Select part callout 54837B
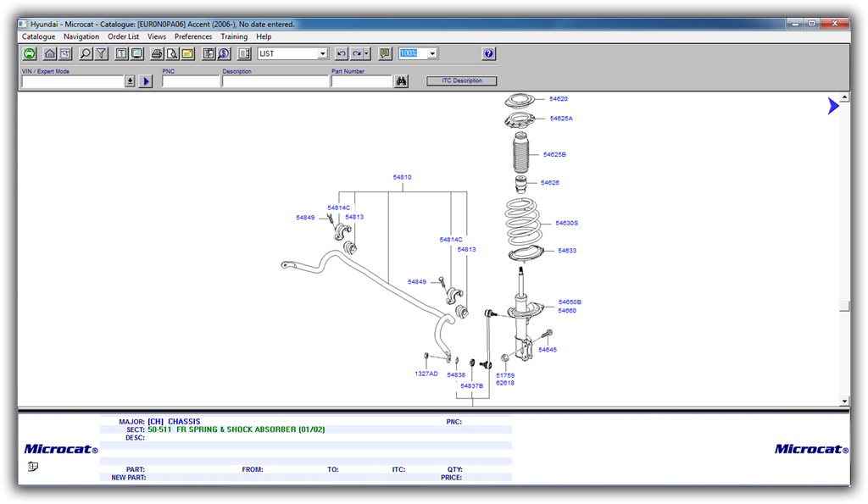 pyautogui.click(x=471, y=386)
